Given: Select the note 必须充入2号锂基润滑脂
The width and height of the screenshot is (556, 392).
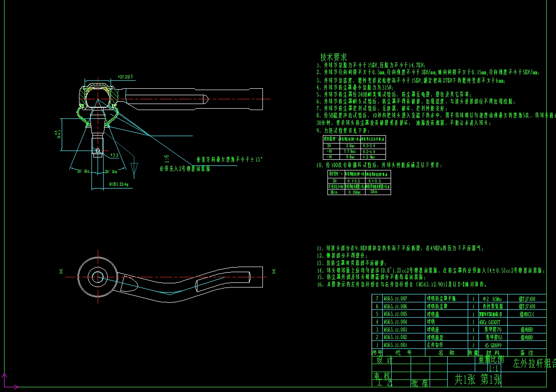Looking at the screenshot, I should pyautogui.click(x=185, y=169).
